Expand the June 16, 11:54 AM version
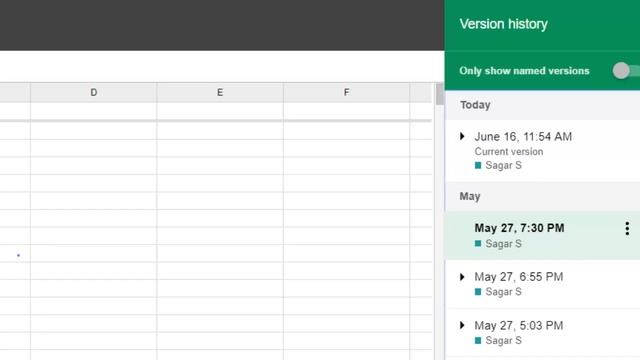The height and width of the screenshot is (360, 640). coord(462,136)
